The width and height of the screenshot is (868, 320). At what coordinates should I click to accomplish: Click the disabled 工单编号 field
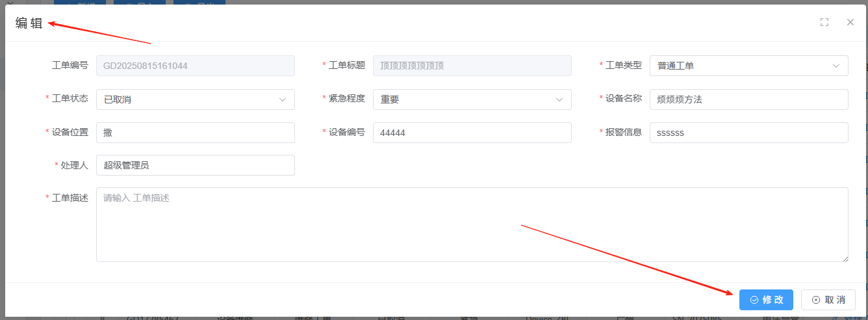(x=195, y=66)
